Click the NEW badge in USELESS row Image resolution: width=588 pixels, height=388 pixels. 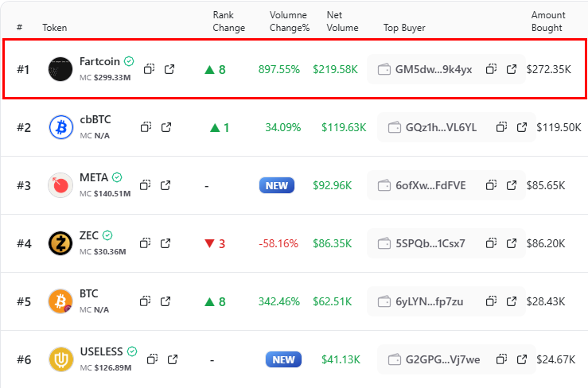tap(283, 359)
